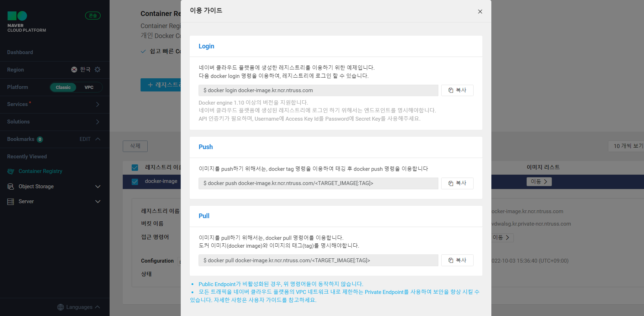
Task: Toggle the header select-all checkbox
Action: [135, 167]
